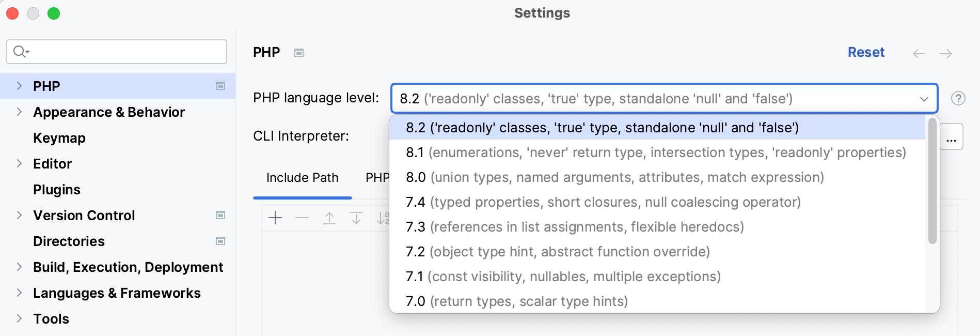Image resolution: width=980 pixels, height=336 pixels.
Task: Navigate back in settings history
Action: click(x=919, y=53)
